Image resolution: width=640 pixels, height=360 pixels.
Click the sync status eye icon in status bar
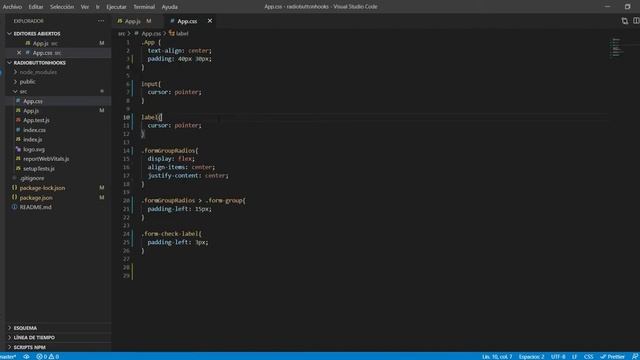click(26, 356)
